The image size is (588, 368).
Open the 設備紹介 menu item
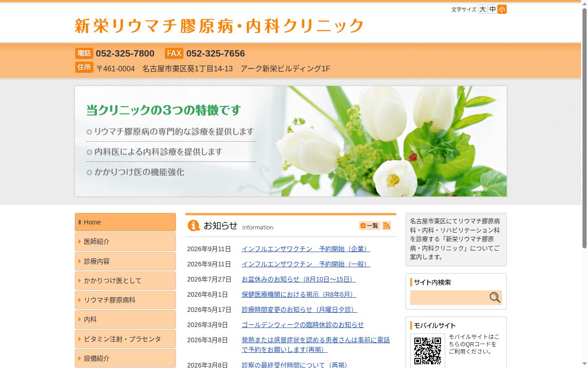tap(125, 358)
